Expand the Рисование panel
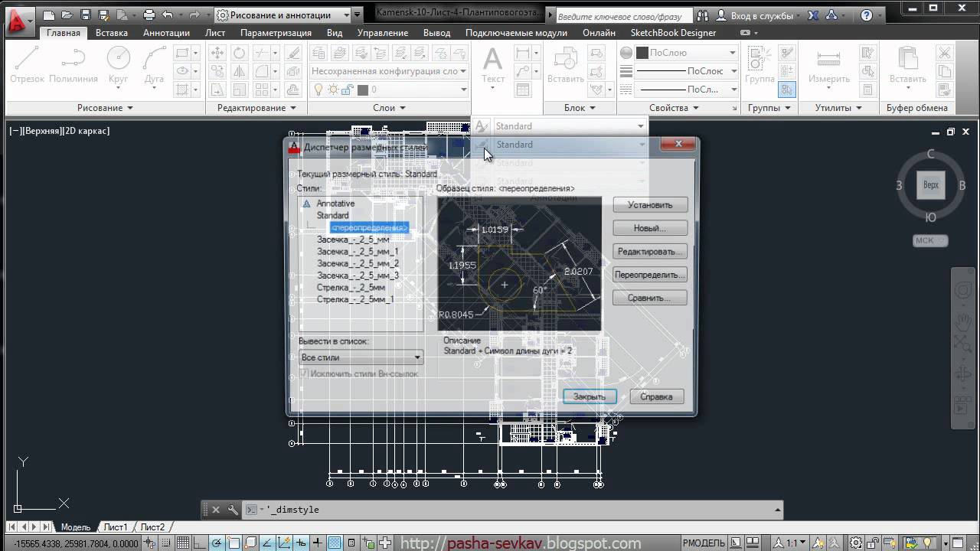The height and width of the screenshot is (551, 980). (x=106, y=108)
